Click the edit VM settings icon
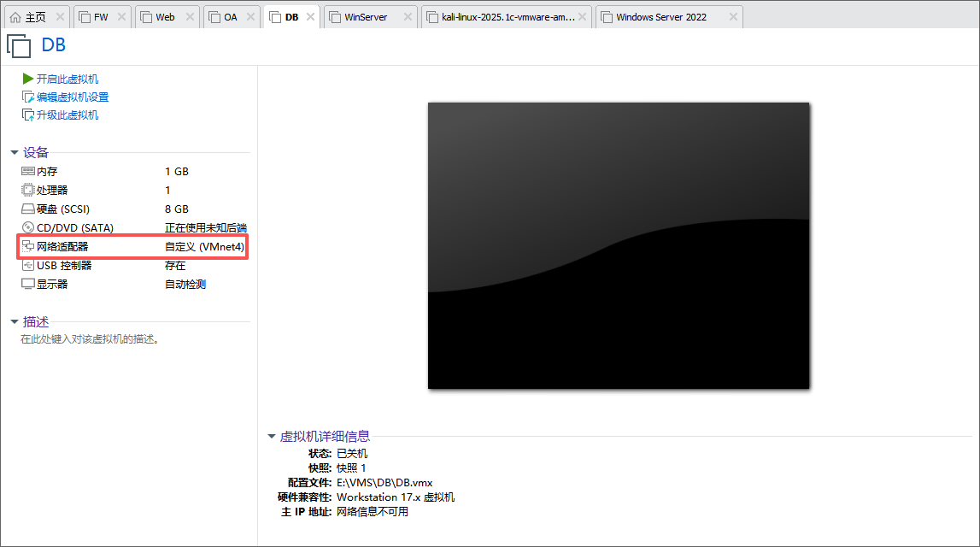This screenshot has width=980, height=547. pyautogui.click(x=27, y=97)
